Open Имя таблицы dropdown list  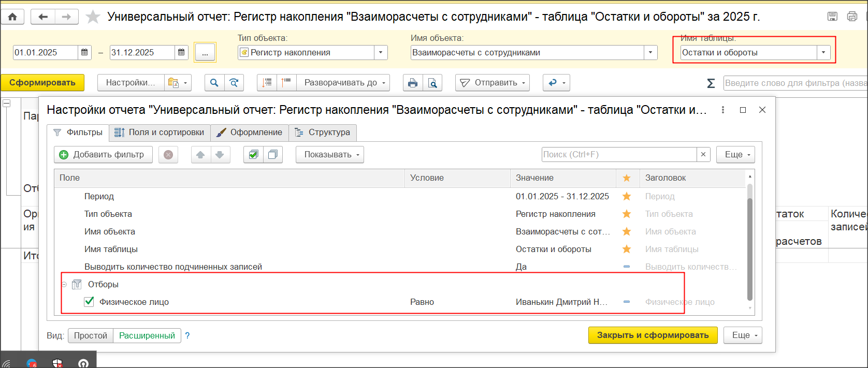823,52
